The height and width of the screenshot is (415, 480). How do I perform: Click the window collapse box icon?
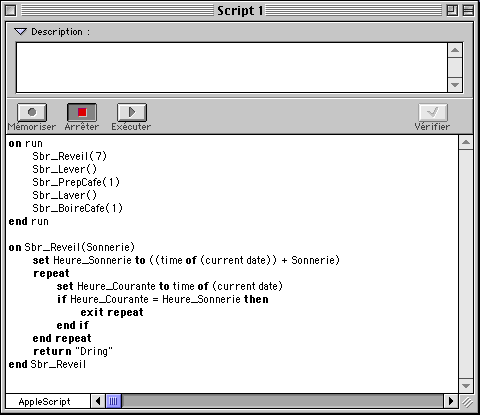pos(468,11)
